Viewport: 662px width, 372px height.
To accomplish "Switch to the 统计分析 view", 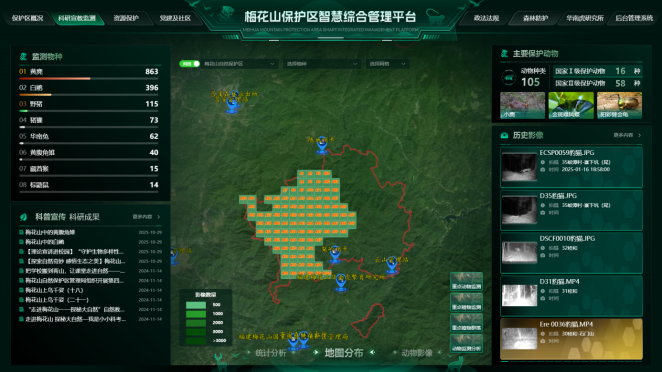I will click(271, 353).
